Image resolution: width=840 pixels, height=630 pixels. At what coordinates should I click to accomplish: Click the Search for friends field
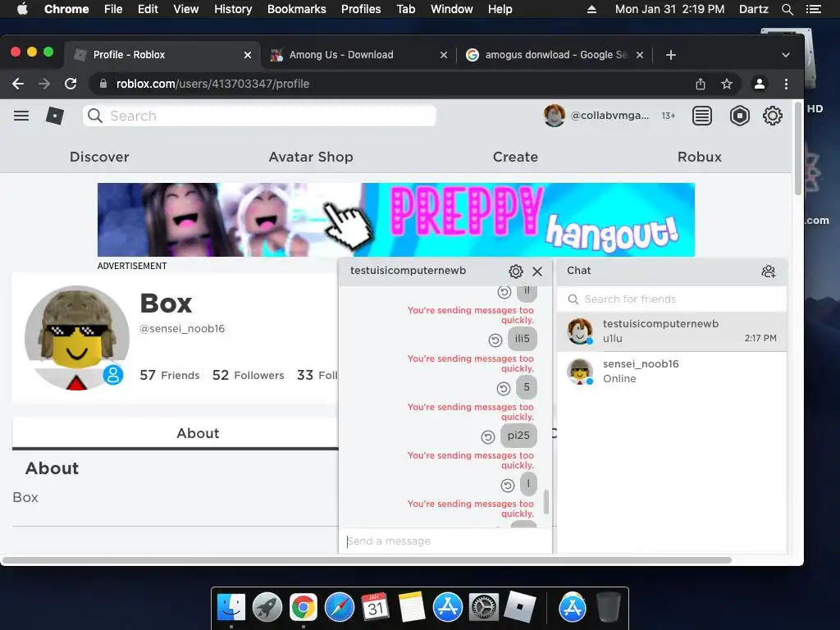(x=671, y=299)
